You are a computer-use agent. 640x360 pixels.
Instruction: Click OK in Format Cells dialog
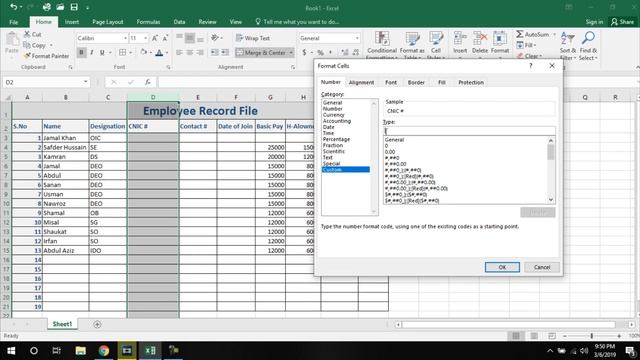click(x=502, y=267)
